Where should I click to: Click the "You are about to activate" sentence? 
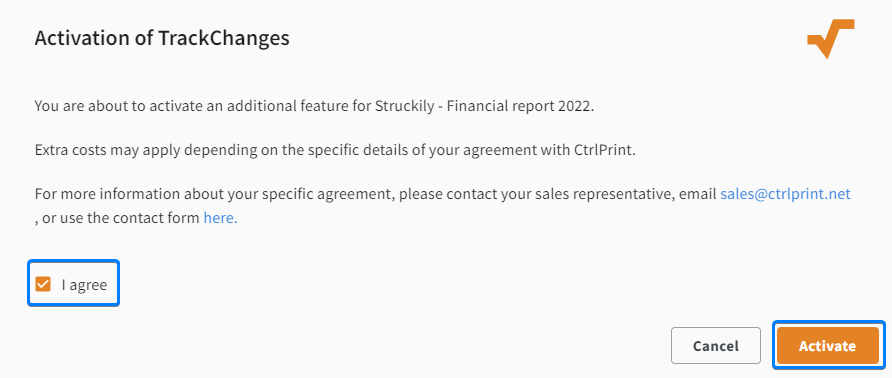coord(314,106)
